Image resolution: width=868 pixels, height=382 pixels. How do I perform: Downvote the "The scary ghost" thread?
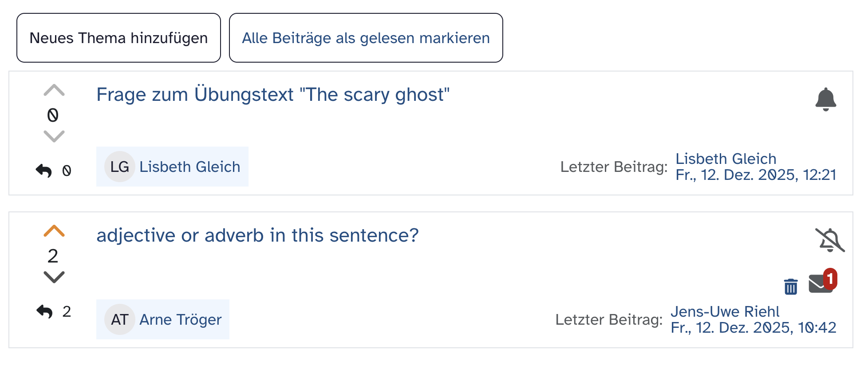pyautogui.click(x=54, y=136)
